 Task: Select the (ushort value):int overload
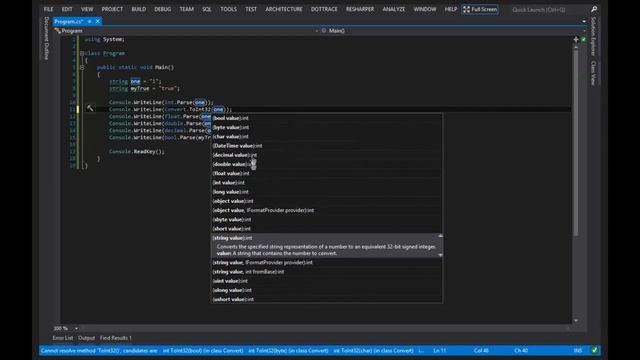pyautogui.click(x=327, y=299)
